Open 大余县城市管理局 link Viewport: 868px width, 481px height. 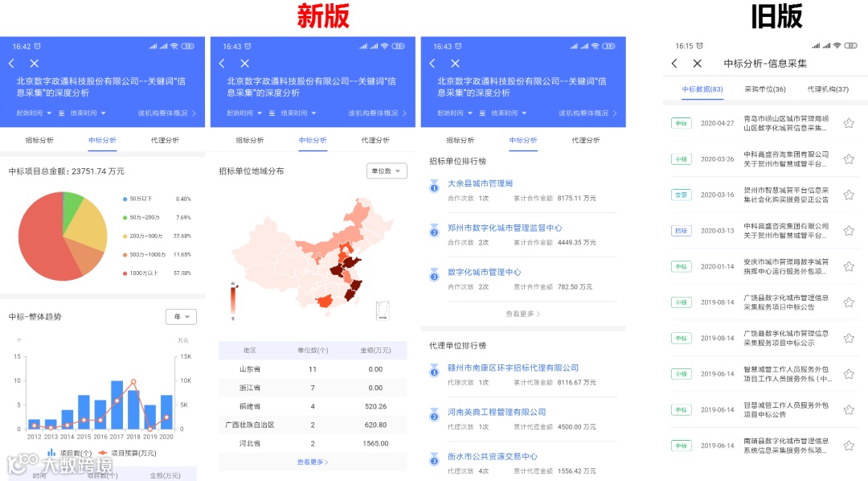(480, 183)
